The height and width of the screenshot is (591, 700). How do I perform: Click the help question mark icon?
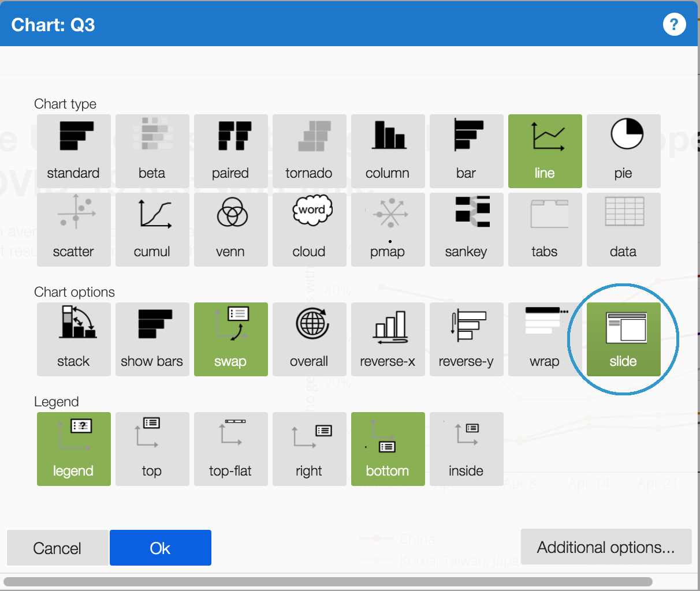coord(674,24)
